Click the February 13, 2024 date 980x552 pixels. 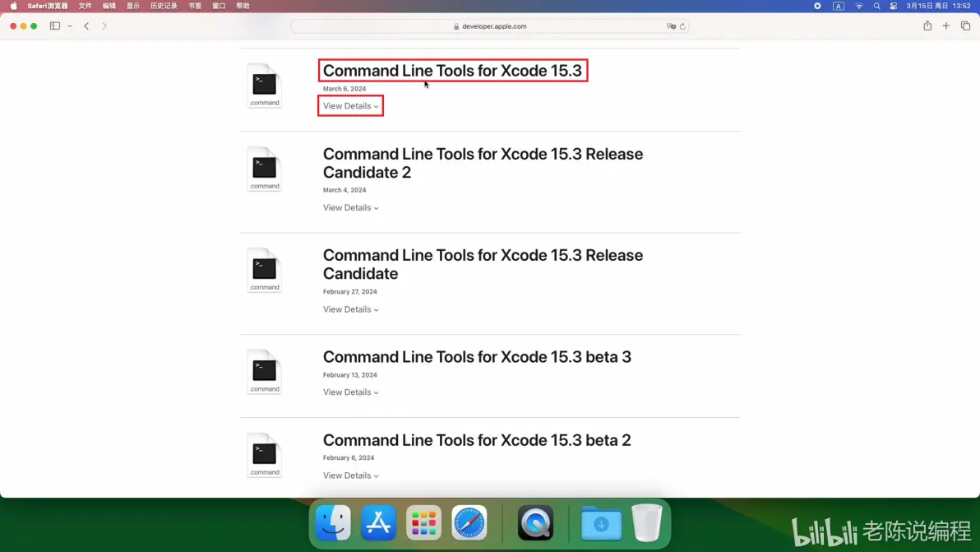[350, 375]
